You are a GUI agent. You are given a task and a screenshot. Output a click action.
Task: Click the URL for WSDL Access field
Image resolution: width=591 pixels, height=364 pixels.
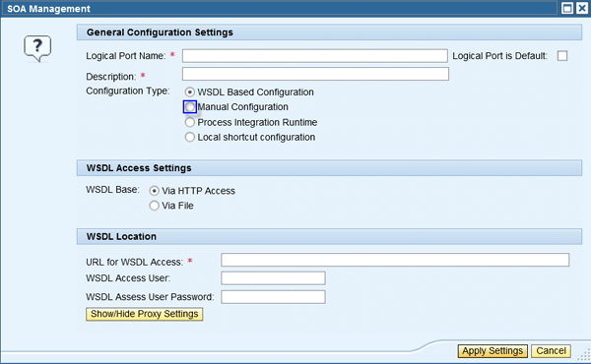click(395, 260)
